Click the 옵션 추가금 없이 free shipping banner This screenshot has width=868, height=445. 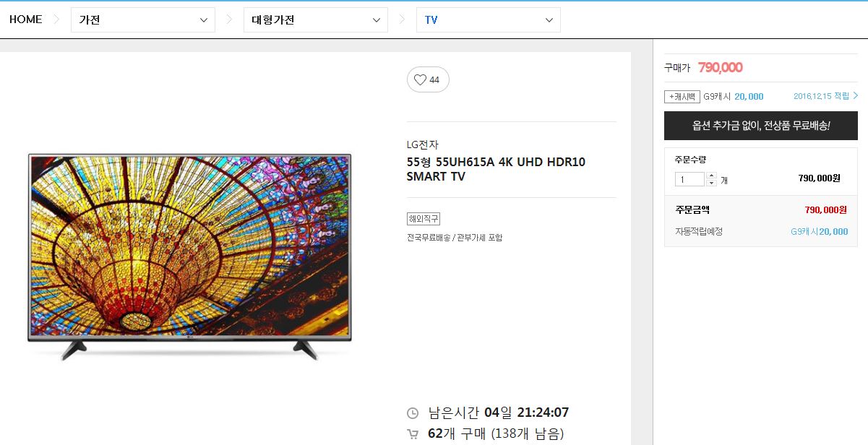click(x=761, y=126)
